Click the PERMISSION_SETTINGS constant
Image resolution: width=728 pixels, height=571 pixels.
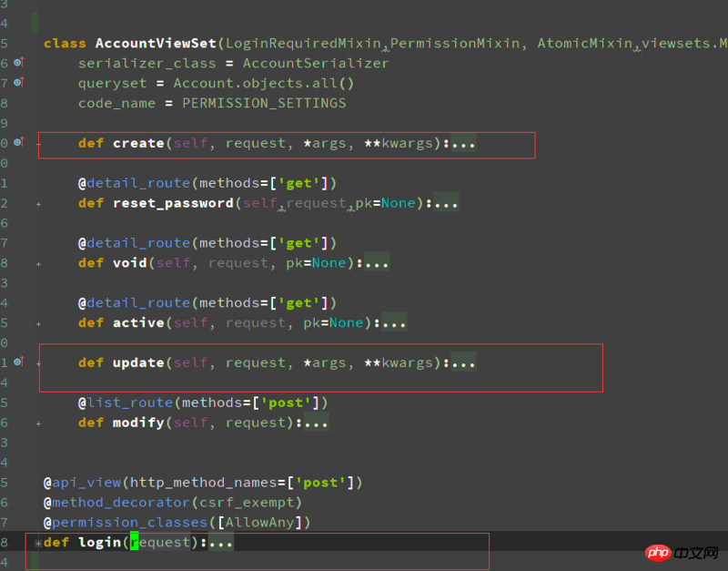264,103
